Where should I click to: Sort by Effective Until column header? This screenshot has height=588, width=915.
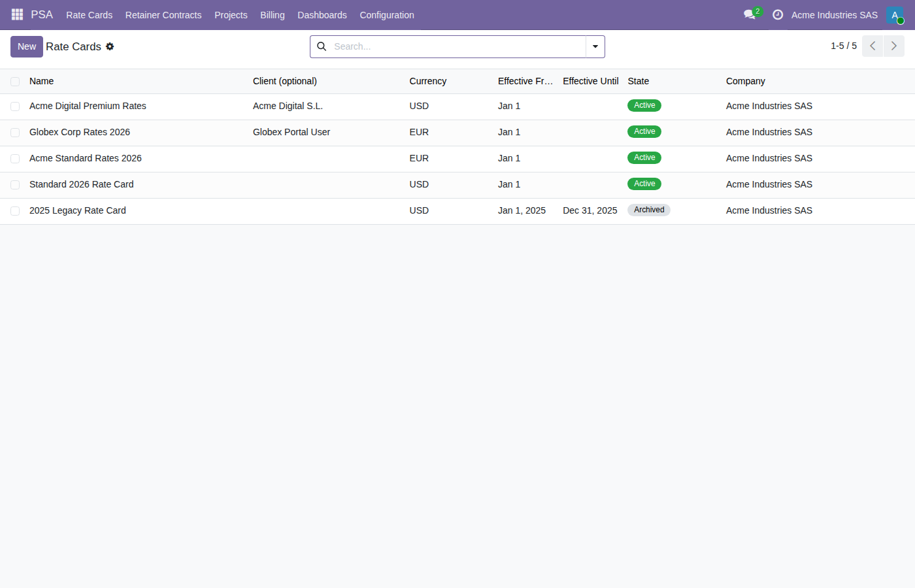591,81
